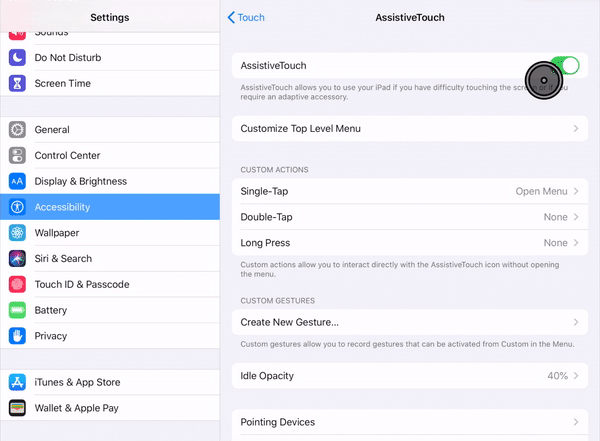This screenshot has width=600, height=441.
Task: Open Do Not Disturb settings
Action: [x=110, y=57]
